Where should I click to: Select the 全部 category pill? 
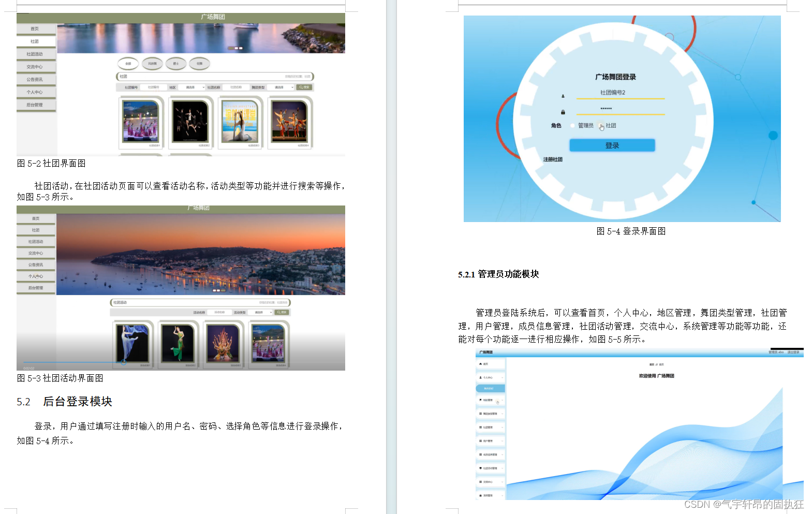128,64
